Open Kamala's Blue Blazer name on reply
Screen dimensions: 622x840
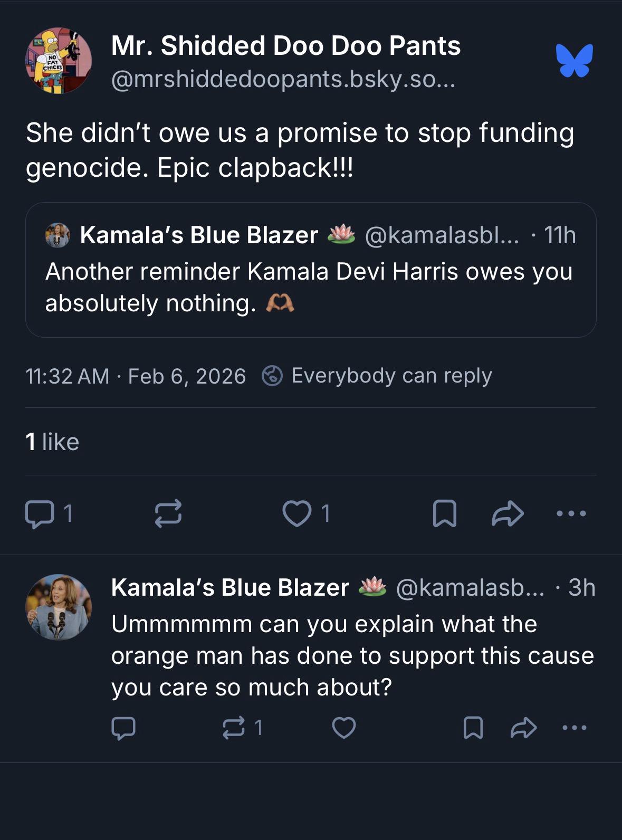(x=230, y=587)
